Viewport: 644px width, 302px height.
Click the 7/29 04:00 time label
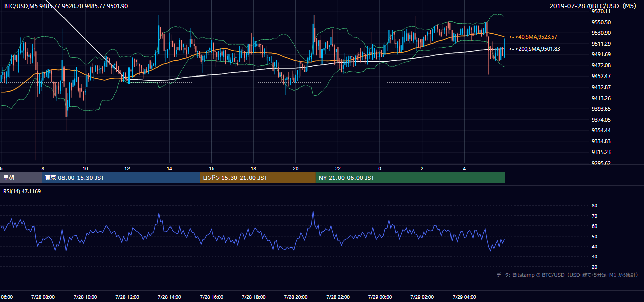(x=464, y=297)
